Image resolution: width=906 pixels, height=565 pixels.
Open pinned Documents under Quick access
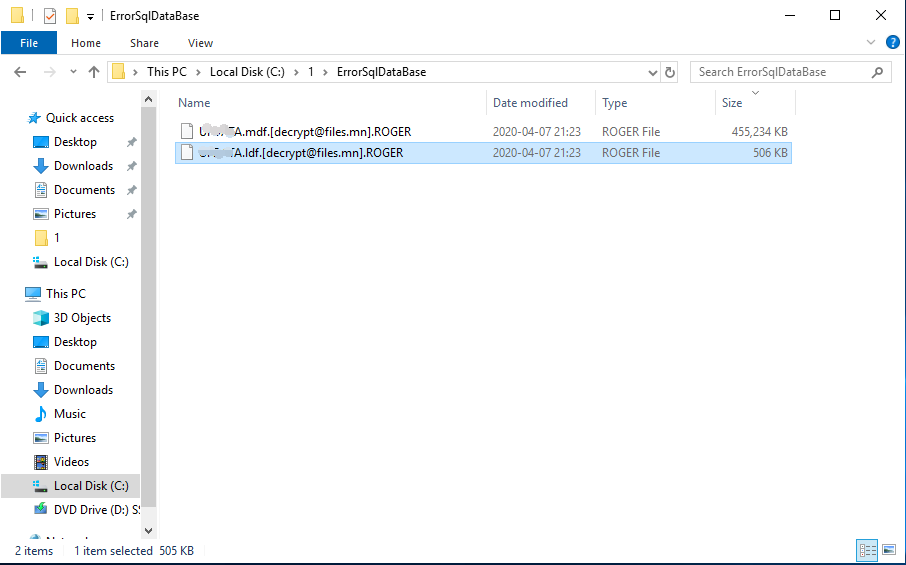pyautogui.click(x=84, y=189)
